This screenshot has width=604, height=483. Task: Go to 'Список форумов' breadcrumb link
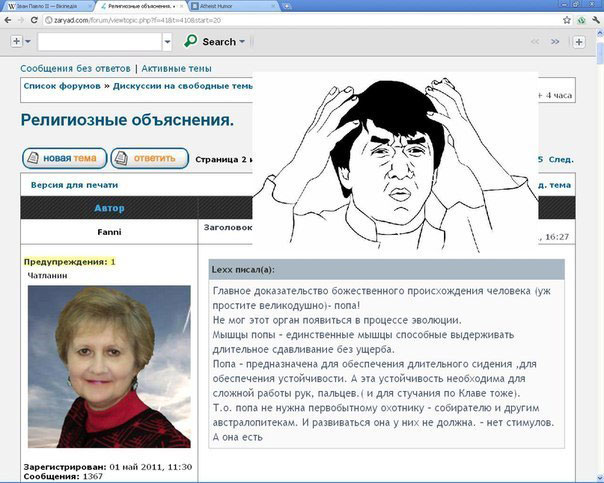coord(63,86)
